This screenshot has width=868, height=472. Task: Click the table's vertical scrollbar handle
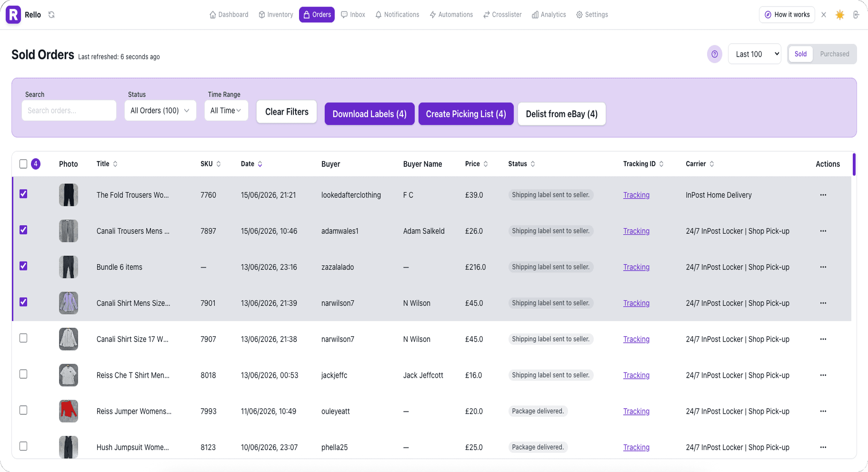[x=854, y=164]
